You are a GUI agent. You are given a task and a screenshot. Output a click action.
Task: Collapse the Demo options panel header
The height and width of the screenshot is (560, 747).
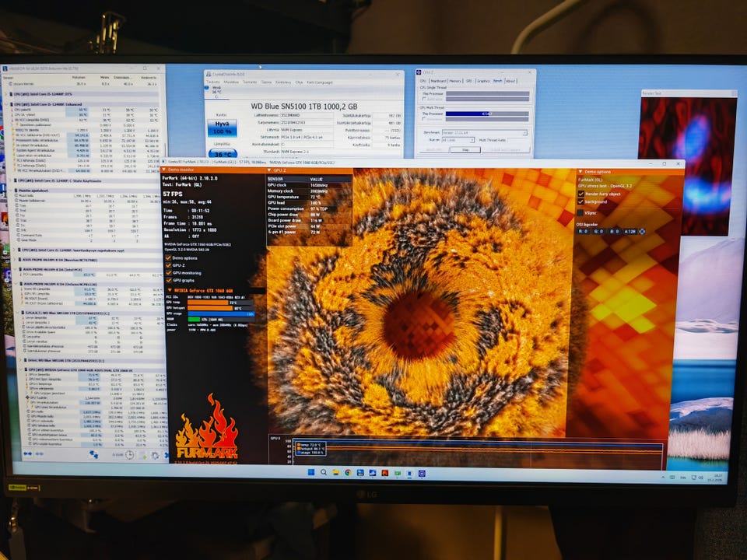click(580, 171)
